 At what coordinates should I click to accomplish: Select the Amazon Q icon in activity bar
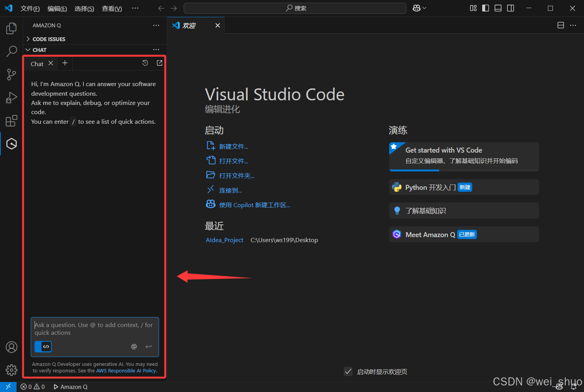(x=12, y=144)
